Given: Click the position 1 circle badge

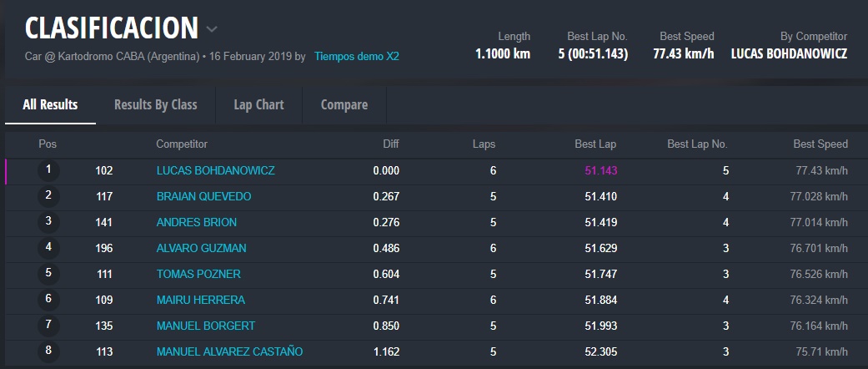Looking at the screenshot, I should (x=48, y=170).
